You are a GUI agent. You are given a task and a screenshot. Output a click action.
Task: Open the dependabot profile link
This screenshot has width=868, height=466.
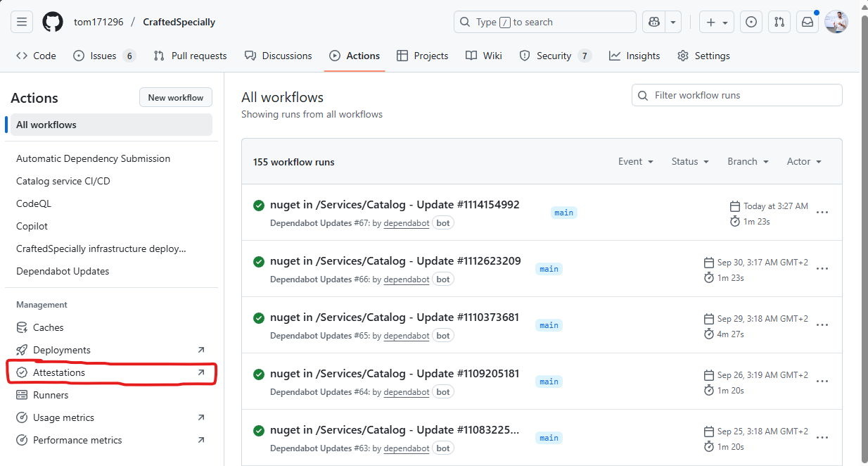(x=406, y=222)
